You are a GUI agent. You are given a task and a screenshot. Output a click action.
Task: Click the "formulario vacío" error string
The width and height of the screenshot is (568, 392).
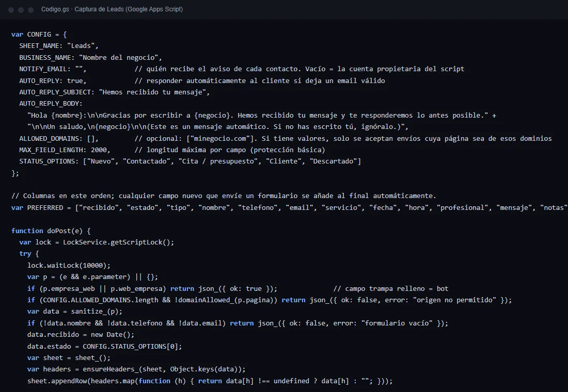[397, 323]
